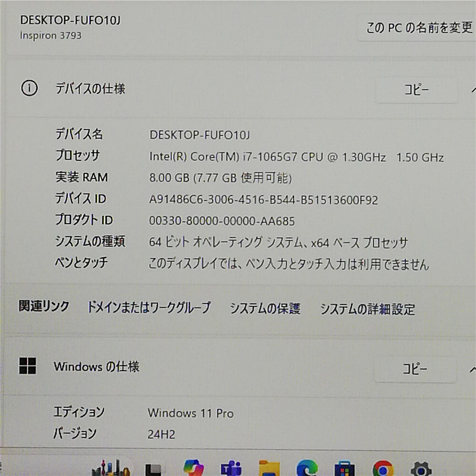Click the プロセッサ label
Viewport: 476px width, 476px height.
[x=78, y=156]
